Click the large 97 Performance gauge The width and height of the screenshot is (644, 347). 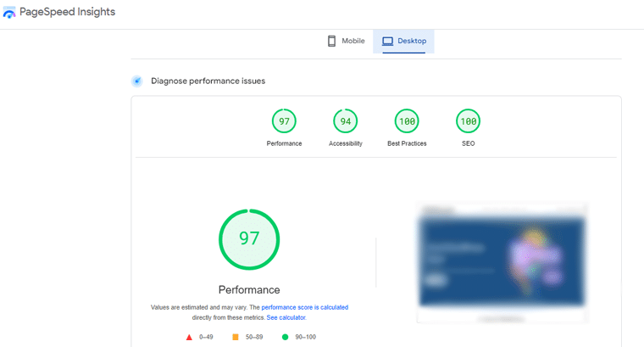click(x=249, y=240)
